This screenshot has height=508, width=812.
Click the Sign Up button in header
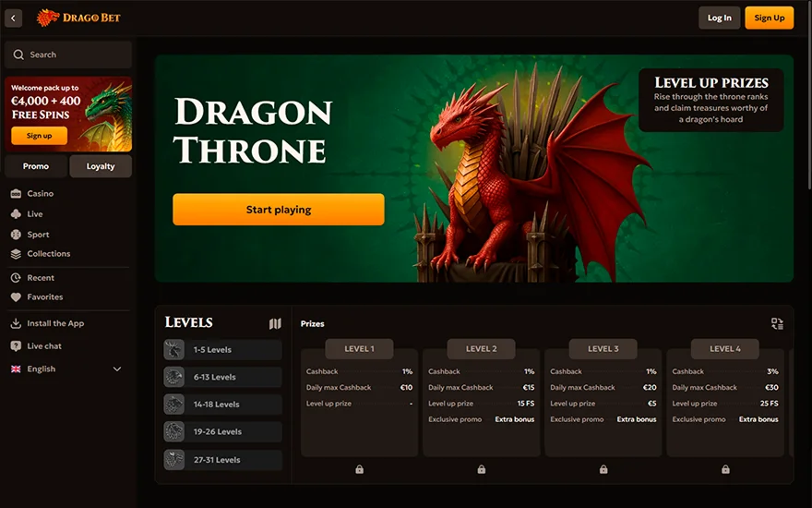(769, 18)
